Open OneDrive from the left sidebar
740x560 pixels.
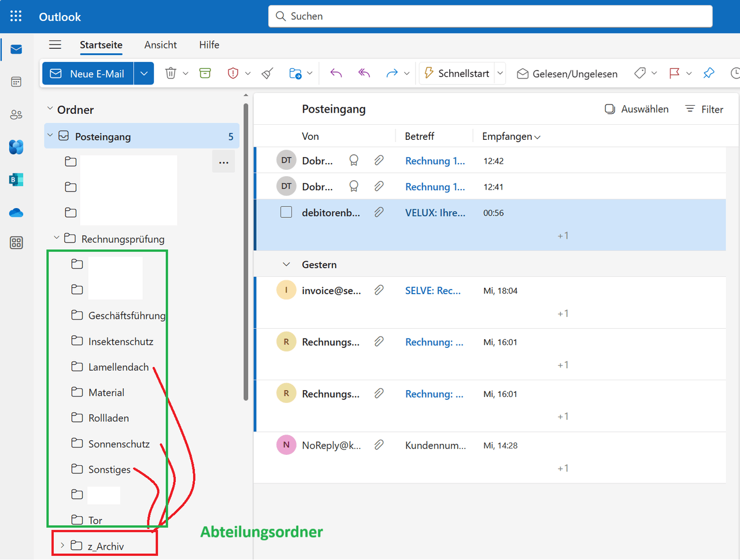tap(16, 213)
